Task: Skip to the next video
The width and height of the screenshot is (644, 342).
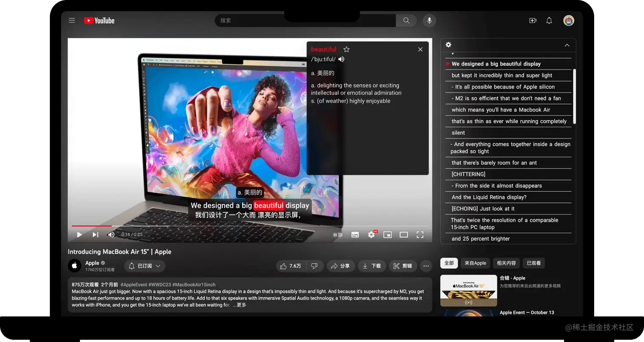Action: [x=95, y=234]
